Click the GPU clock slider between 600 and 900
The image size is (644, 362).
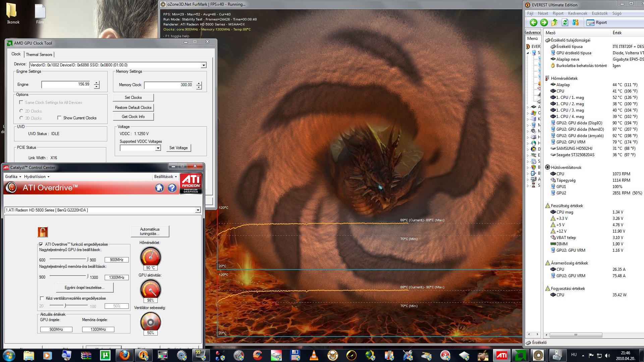[x=68, y=259]
